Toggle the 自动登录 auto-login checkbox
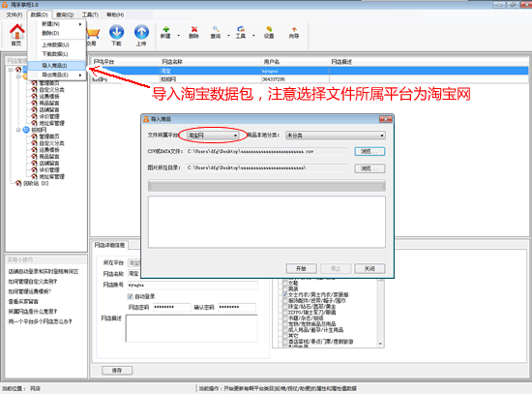The image size is (532, 394). (x=131, y=296)
